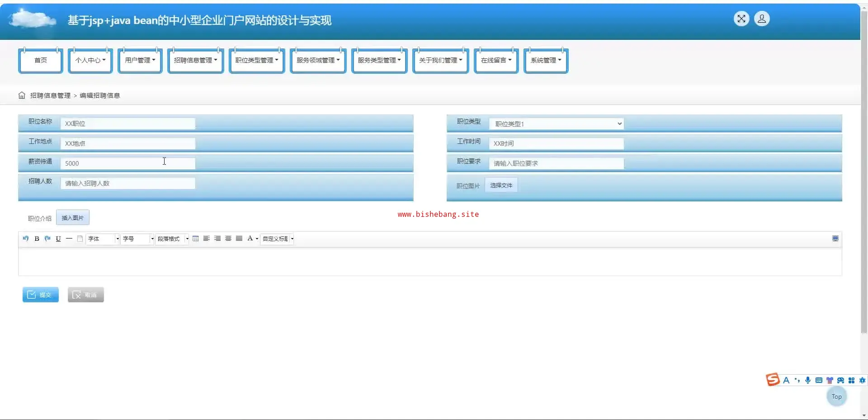Open the 职位类型 dropdown showing 职位类型1
The height and width of the screenshot is (420, 868).
pyautogui.click(x=557, y=124)
